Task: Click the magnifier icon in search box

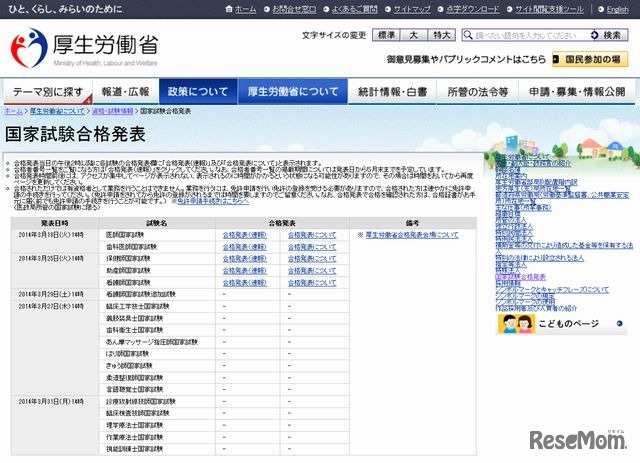Action: click(468, 35)
